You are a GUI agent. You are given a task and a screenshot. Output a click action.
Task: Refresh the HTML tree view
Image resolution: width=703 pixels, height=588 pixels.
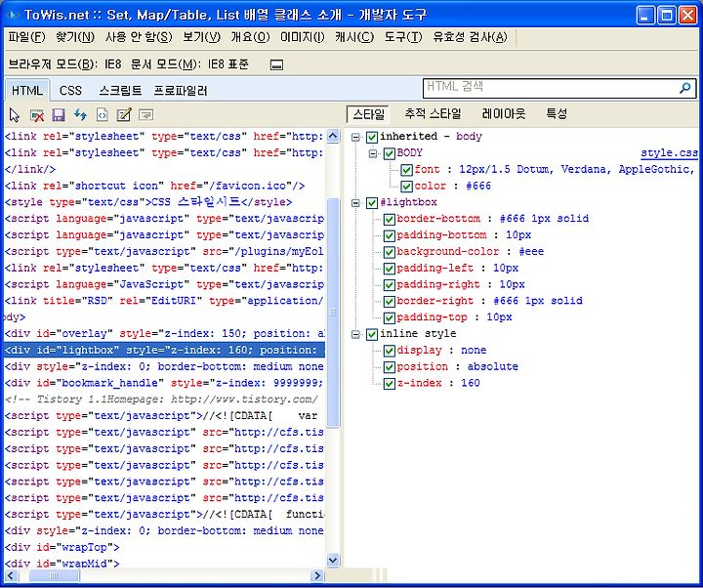80,115
